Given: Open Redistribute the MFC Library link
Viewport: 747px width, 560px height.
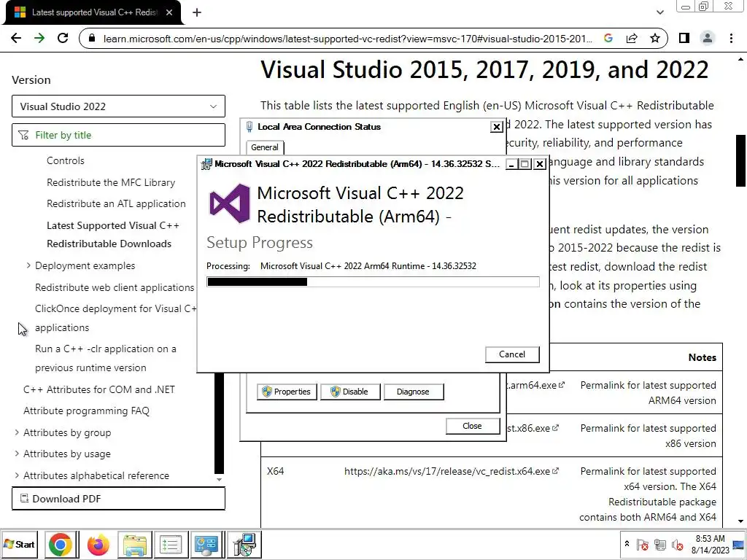Looking at the screenshot, I should point(111,182).
